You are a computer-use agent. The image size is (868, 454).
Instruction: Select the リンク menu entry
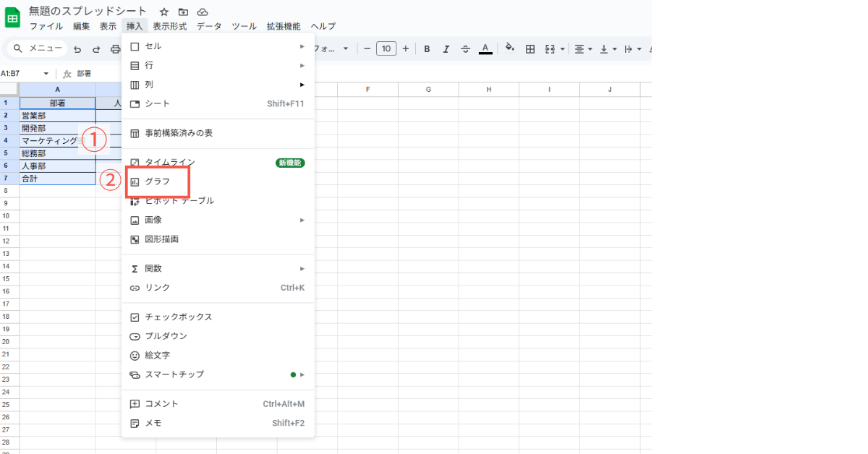[x=158, y=288]
